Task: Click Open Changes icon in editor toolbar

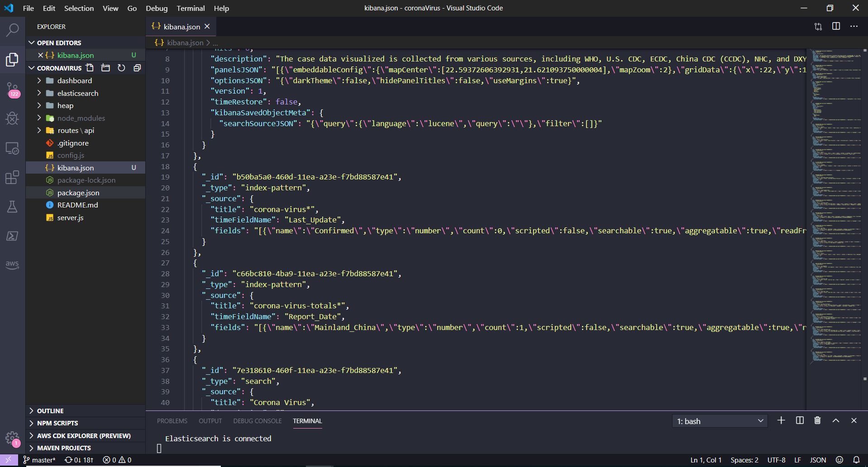Action: point(818,27)
